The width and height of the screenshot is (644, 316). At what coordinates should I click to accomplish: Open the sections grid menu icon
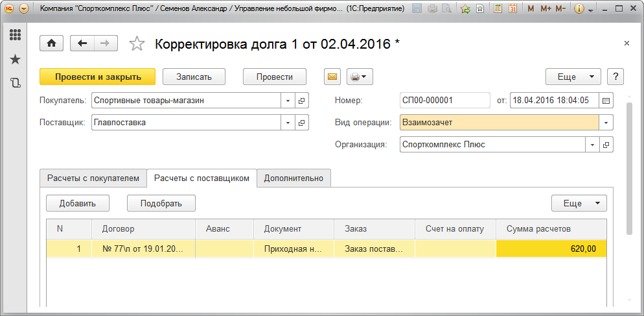coord(16,35)
